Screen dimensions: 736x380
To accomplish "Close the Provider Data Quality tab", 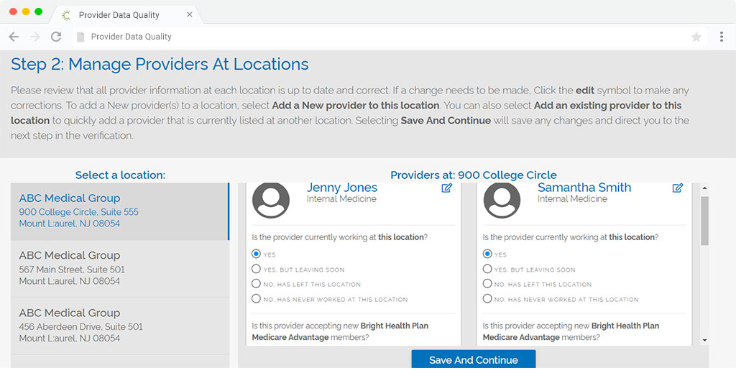I will [x=189, y=15].
